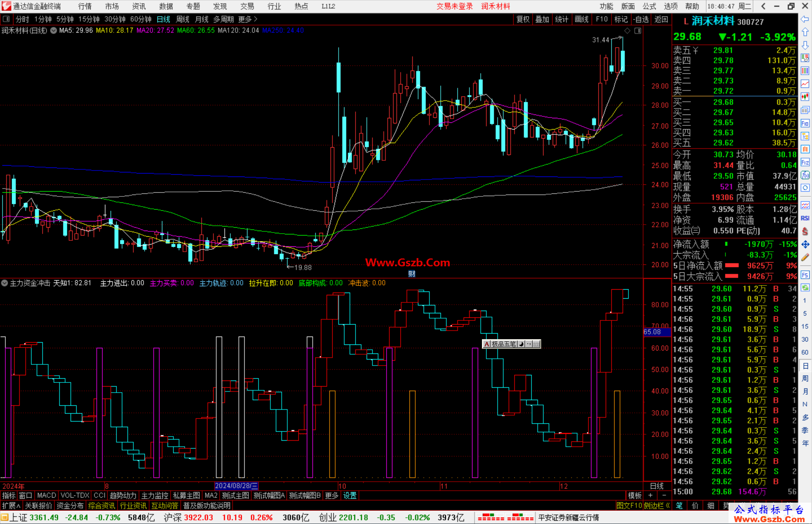This screenshot has width=812, height=524.
Task: Click the 画线 button
Action: (582, 19)
